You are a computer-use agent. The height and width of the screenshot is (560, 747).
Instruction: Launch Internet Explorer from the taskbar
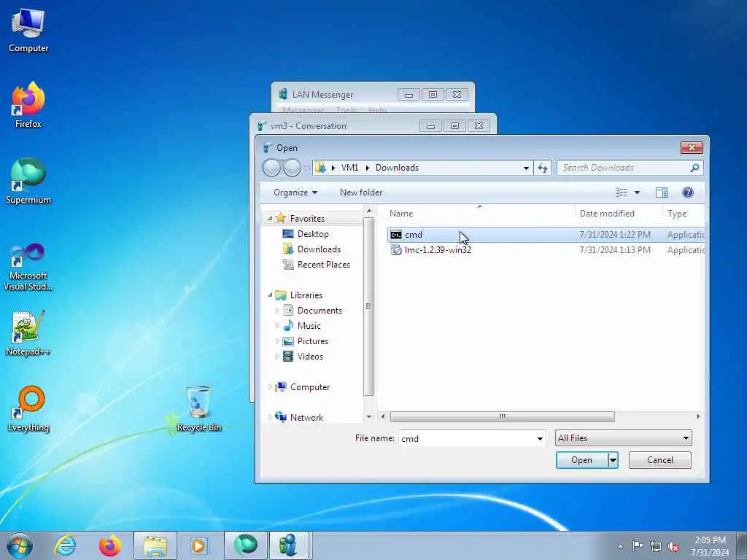(65, 545)
